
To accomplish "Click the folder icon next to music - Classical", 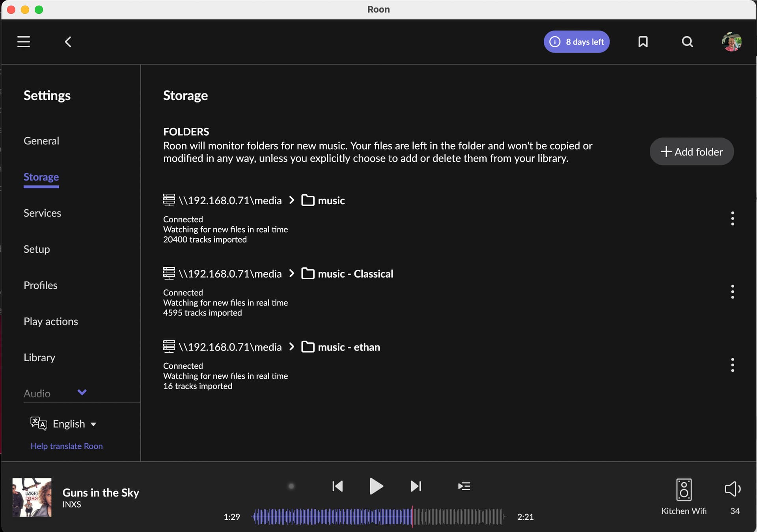I will tap(308, 274).
